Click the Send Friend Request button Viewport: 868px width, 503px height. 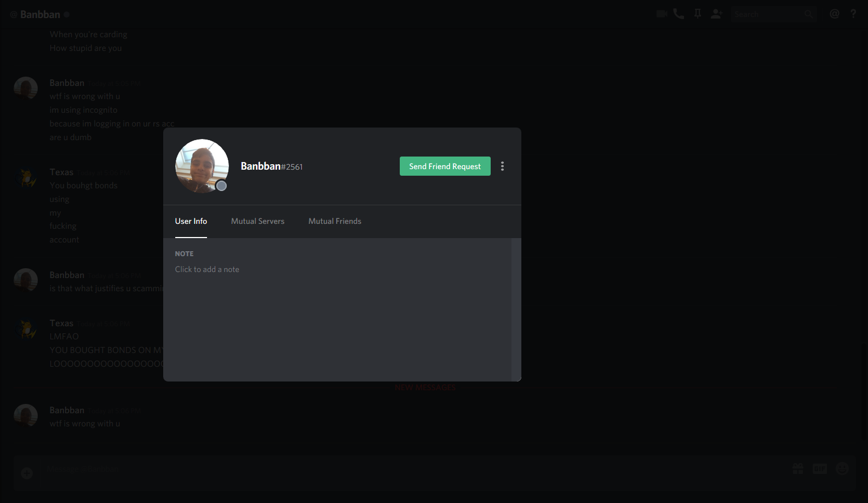[x=445, y=166]
